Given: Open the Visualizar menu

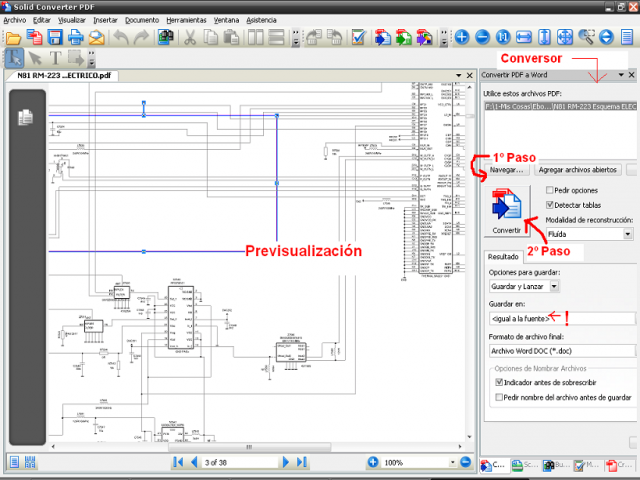Looking at the screenshot, I should click(71, 20).
